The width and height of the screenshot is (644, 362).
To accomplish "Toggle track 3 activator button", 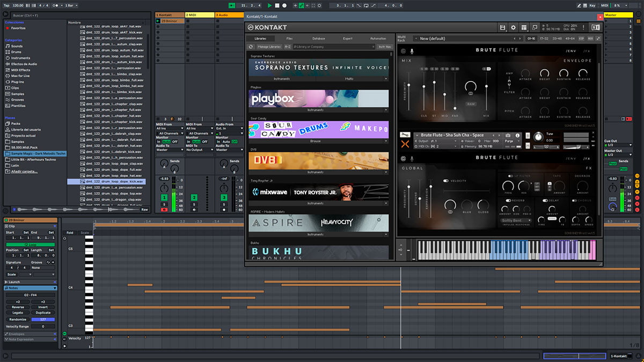I will coord(224,198).
